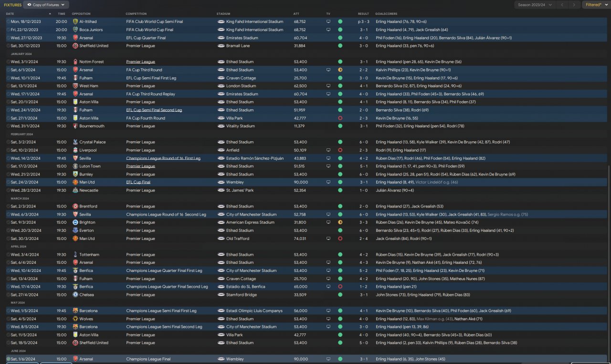Tick the check circle for the Sat, 30/12/2023 fixture
Image resolution: width=611 pixels, height=364 pixels.
8,46
